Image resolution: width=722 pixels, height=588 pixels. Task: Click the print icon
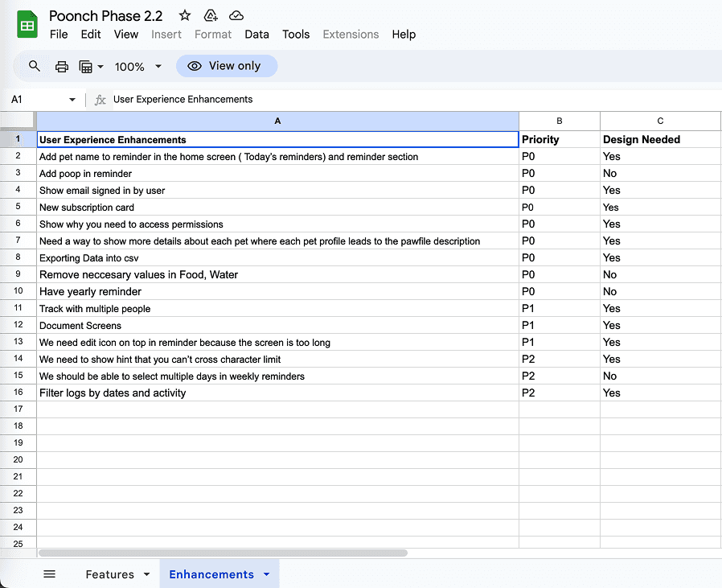coord(62,67)
